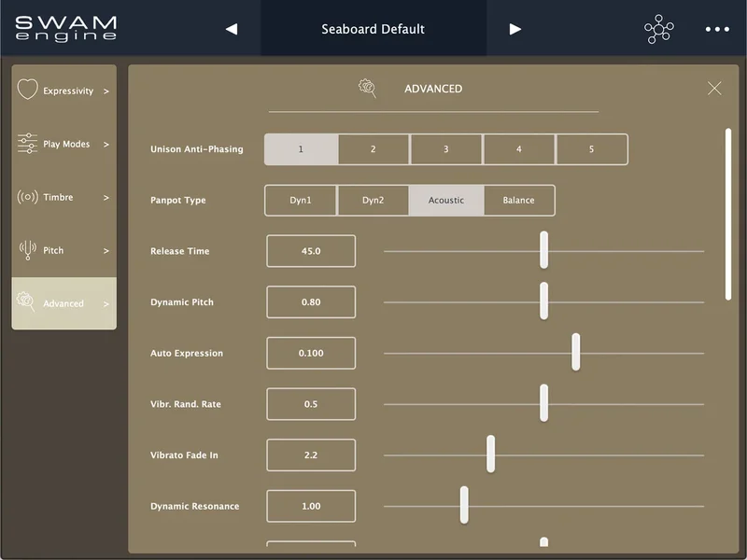Click the Auto Expression slider handle
The width and height of the screenshot is (747, 560).
tap(576, 352)
